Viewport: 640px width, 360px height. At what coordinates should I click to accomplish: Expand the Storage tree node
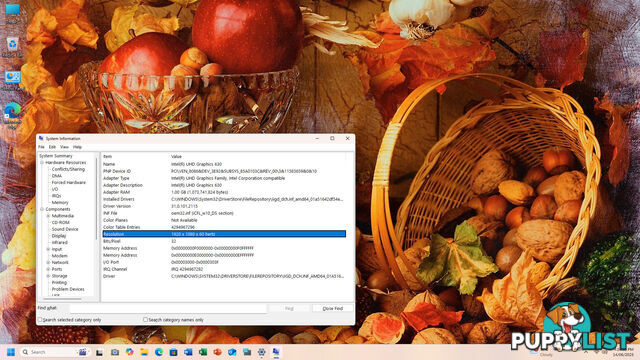pyautogui.click(x=48, y=276)
